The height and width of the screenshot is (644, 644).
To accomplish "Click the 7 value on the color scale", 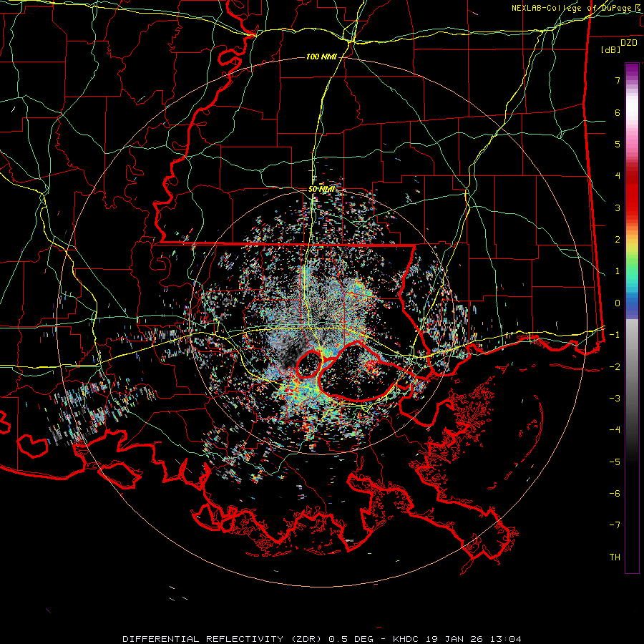I will (x=618, y=80).
